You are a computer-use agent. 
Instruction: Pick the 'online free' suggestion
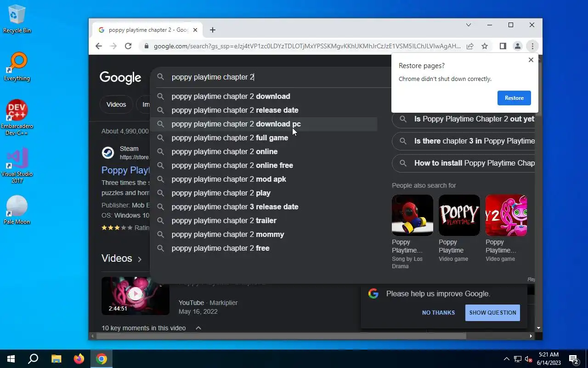point(264,165)
